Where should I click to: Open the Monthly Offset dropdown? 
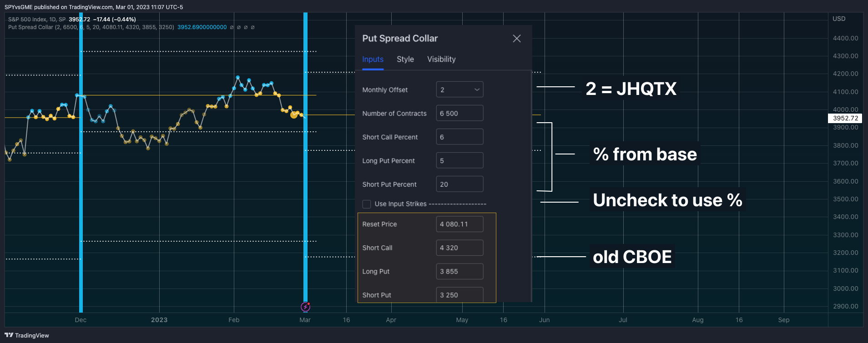tap(459, 89)
